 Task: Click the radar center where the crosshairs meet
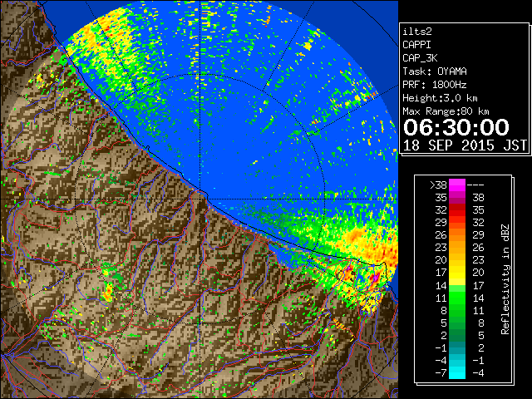201,199
